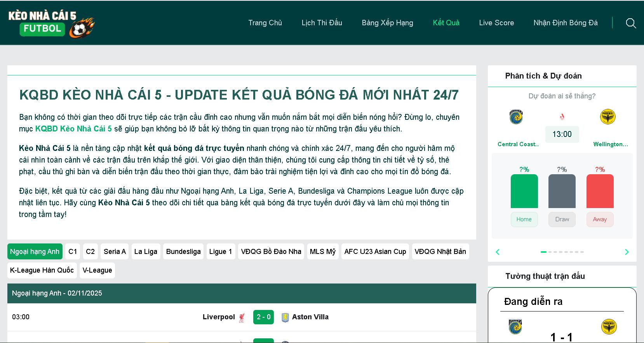Click Central Coast team crest in prediction panel
The height and width of the screenshot is (343, 644).
[516, 117]
